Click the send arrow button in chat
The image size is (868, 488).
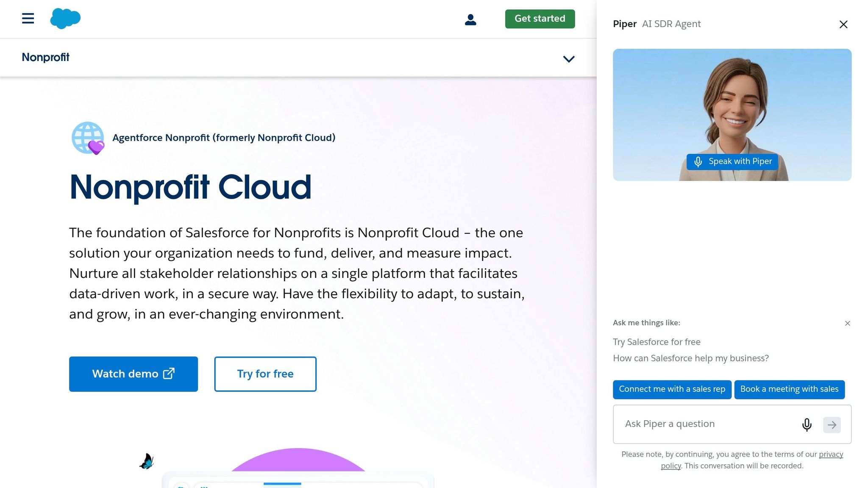pos(832,425)
